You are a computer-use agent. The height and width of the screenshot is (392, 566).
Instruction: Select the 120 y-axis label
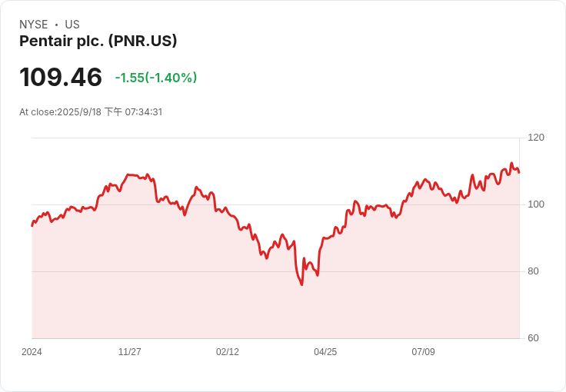click(536, 138)
